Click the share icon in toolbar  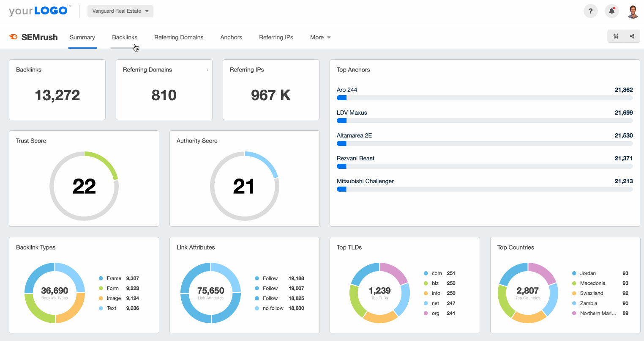pyautogui.click(x=632, y=36)
